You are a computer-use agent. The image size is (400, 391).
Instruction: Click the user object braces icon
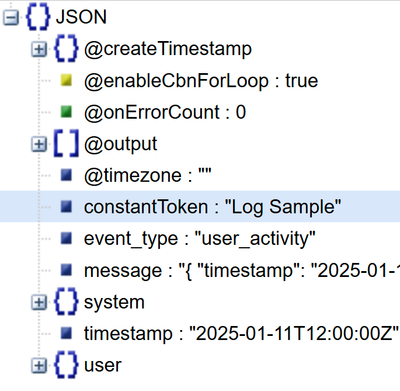coord(66,365)
